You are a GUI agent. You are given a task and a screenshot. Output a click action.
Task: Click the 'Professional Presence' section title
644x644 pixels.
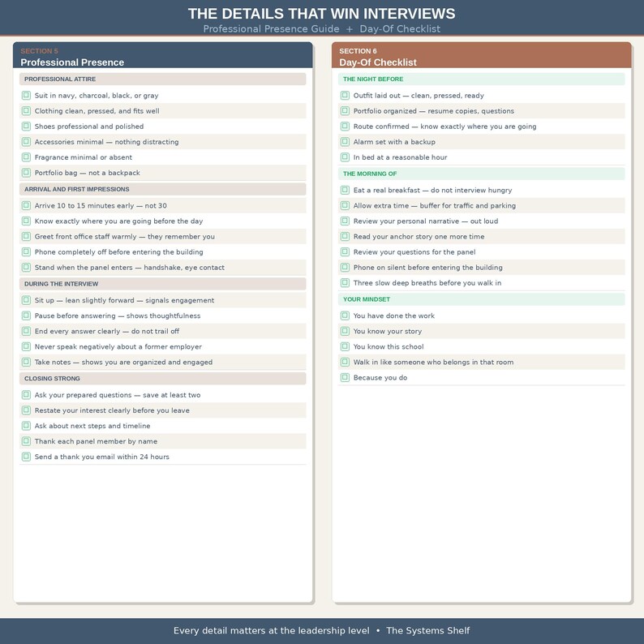coord(72,62)
